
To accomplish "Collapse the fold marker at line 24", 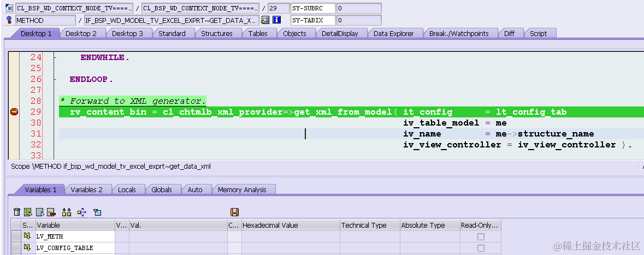I will point(55,57).
